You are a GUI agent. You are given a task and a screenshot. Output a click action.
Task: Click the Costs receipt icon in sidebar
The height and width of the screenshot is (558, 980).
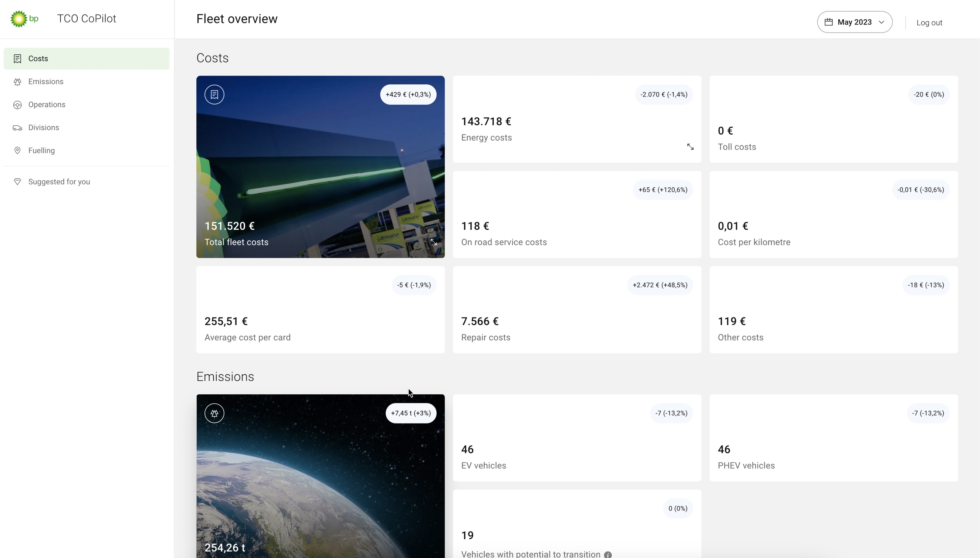tap(17, 59)
